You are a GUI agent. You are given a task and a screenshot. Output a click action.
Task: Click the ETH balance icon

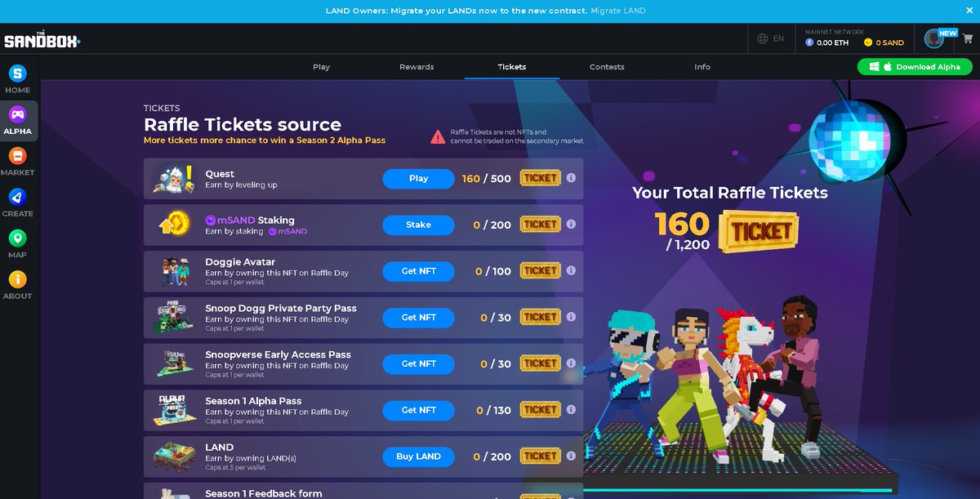[810, 42]
